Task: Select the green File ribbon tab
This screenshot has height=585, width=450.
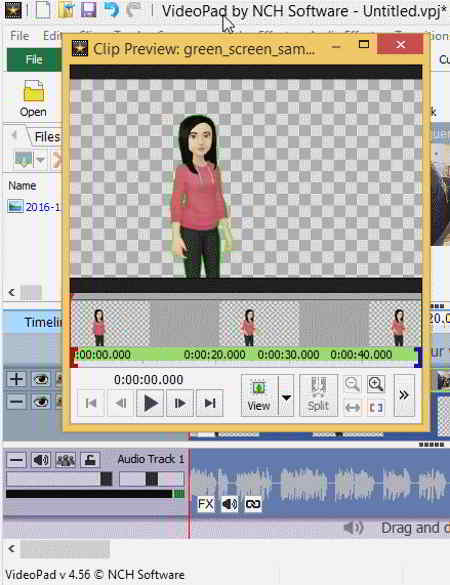Action: click(x=34, y=60)
